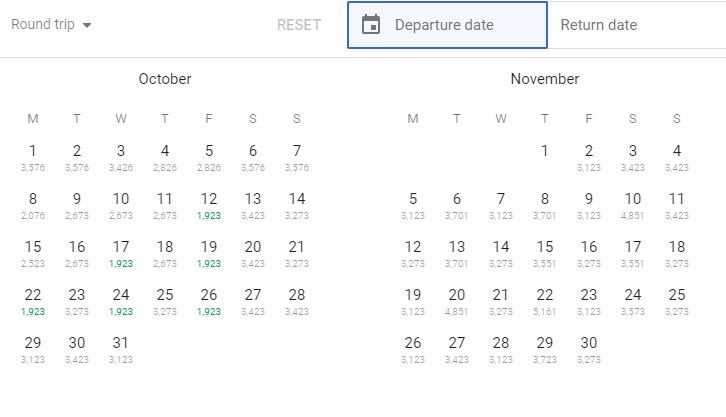Click October 8 with fare 2,076
The height and width of the screenshot is (417, 726).
pos(33,204)
